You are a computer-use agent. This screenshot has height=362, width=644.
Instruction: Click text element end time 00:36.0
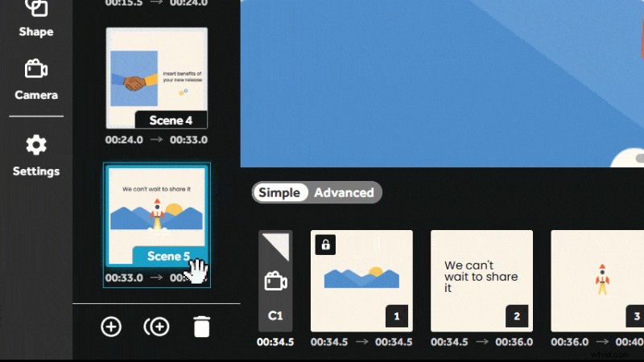tap(514, 342)
